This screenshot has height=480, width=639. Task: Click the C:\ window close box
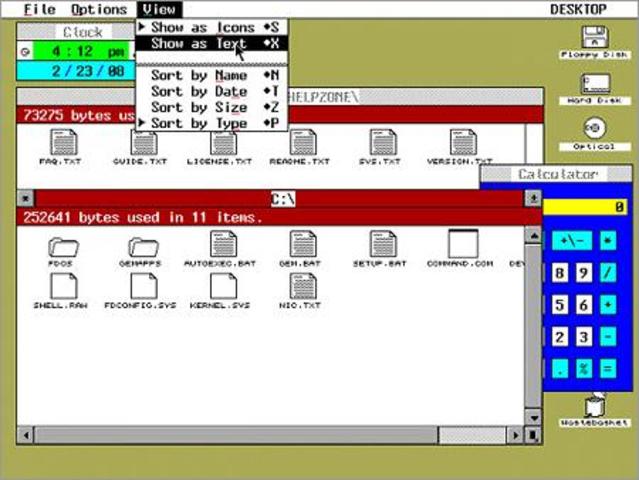[26, 198]
